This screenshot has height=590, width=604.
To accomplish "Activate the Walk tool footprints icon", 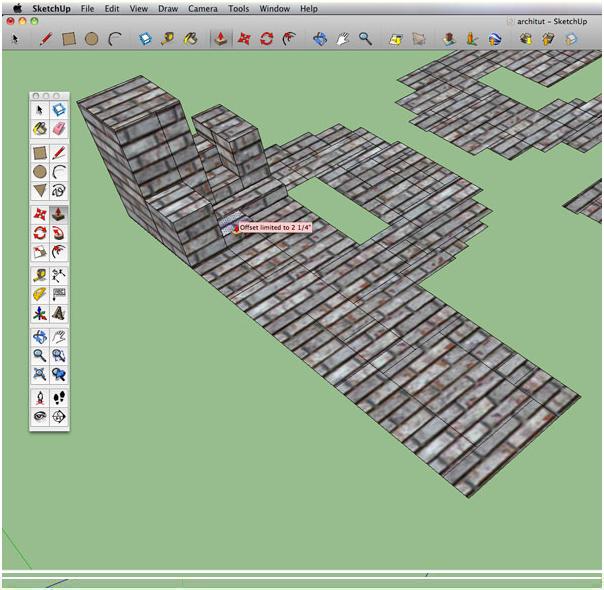I will tap(59, 397).
